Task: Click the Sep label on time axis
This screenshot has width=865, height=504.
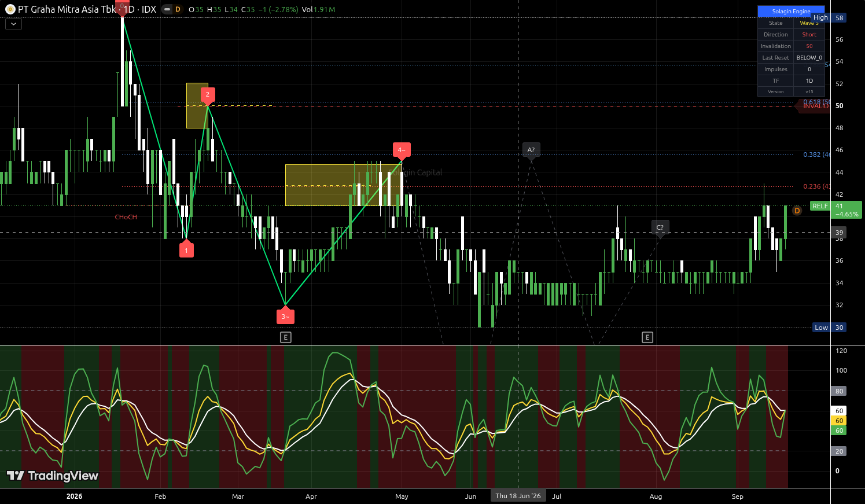Action: 737,496
